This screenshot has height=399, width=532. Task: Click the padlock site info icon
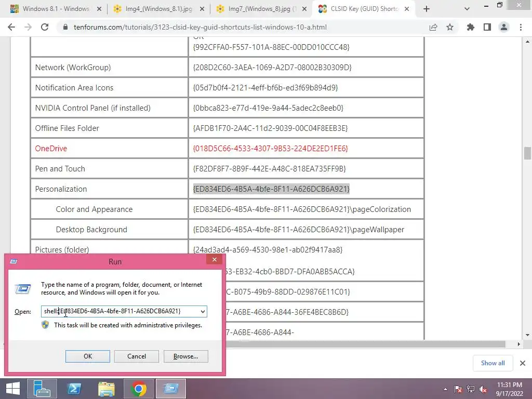[65, 27]
